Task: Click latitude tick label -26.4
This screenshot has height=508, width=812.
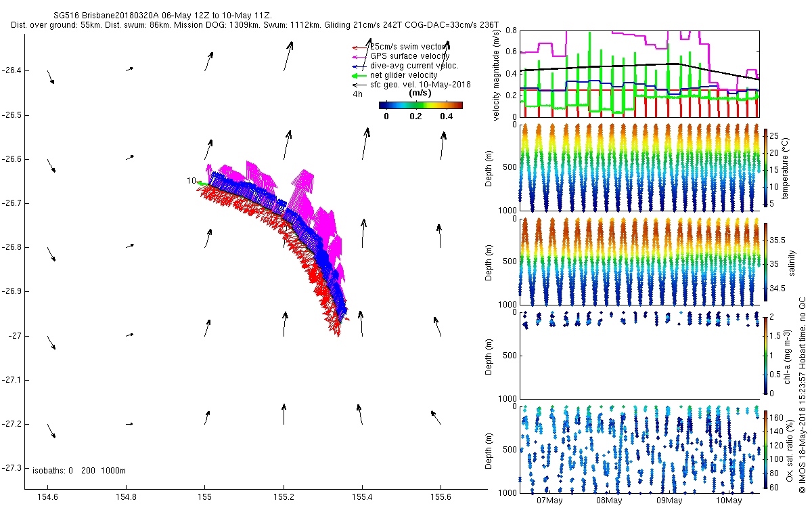Action: 12,70
